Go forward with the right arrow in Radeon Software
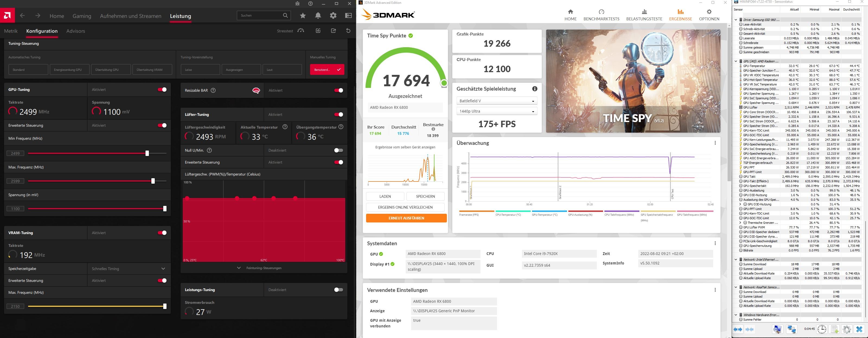Screen dimensions: 868x338 click(x=38, y=15)
